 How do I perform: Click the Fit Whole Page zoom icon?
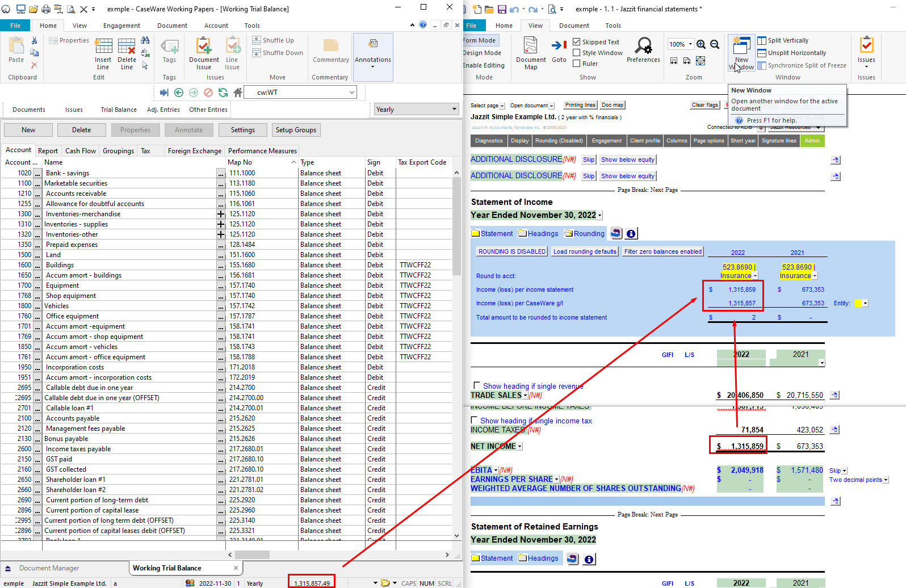coord(701,61)
